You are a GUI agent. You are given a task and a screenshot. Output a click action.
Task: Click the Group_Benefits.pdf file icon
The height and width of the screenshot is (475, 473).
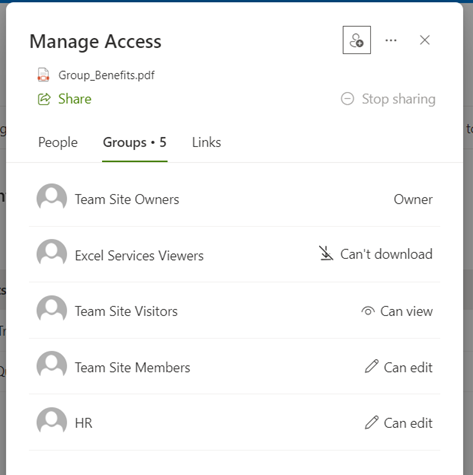43,75
